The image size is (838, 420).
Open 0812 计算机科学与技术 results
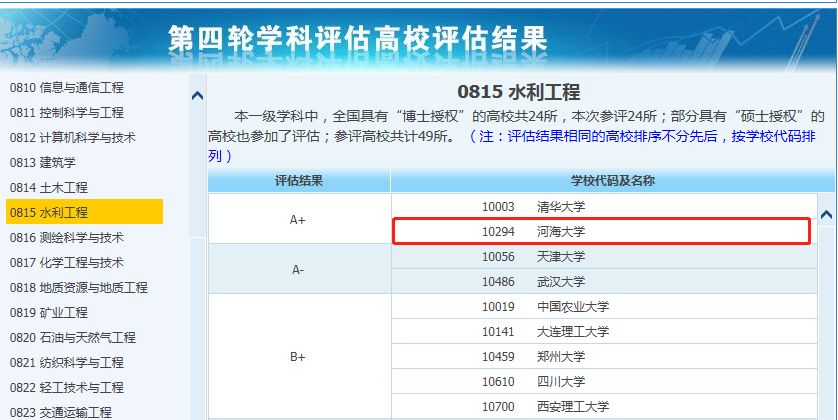73,138
